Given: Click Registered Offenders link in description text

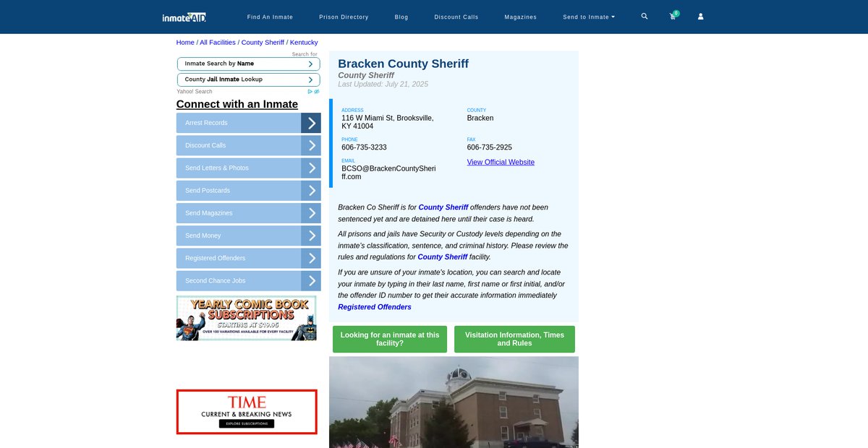Looking at the screenshot, I should 375,307.
